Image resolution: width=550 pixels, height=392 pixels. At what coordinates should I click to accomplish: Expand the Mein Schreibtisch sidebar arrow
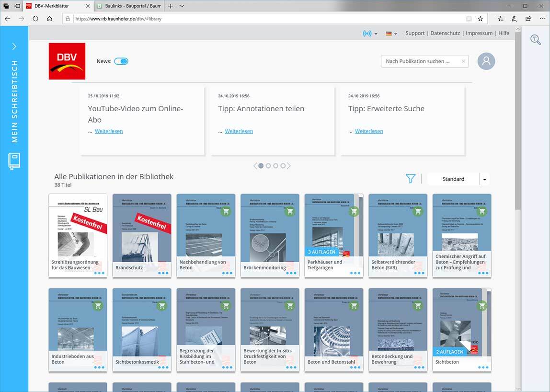14,46
